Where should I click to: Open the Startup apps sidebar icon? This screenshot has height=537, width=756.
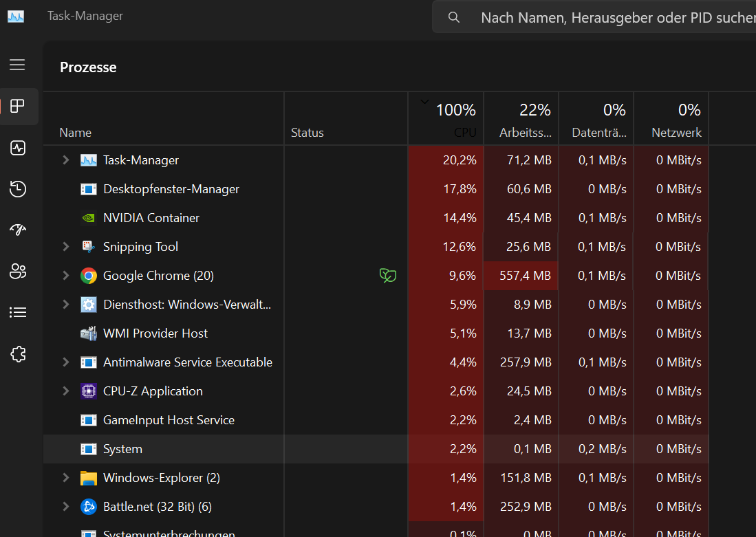click(x=18, y=230)
